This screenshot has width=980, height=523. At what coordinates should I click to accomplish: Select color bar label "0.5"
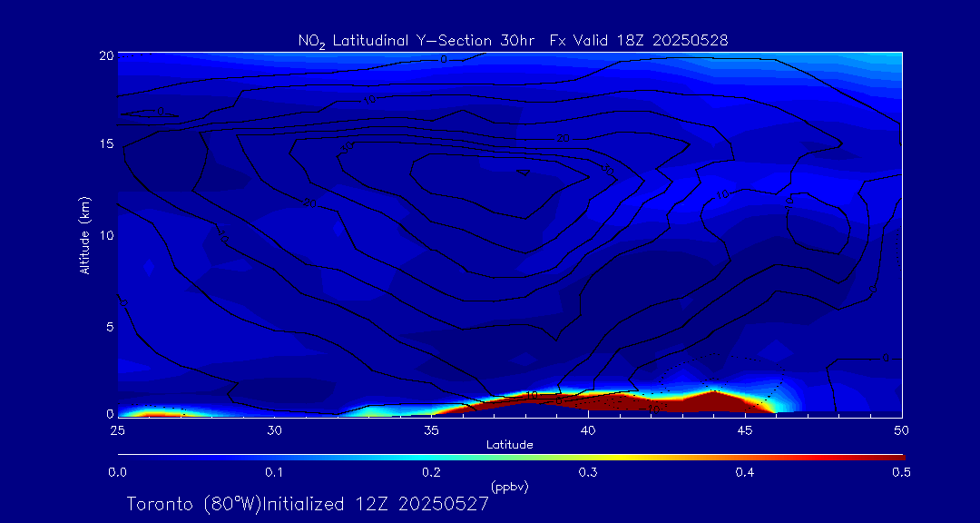902,472
